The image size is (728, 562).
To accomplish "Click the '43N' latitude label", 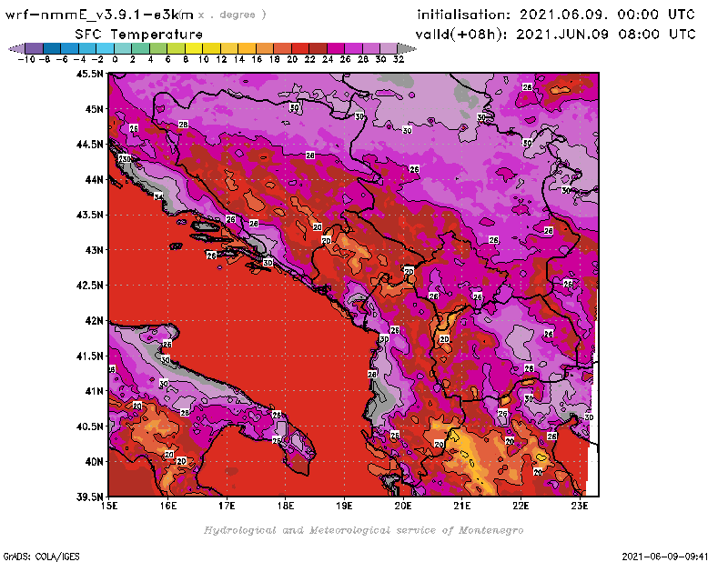I will pos(95,250).
